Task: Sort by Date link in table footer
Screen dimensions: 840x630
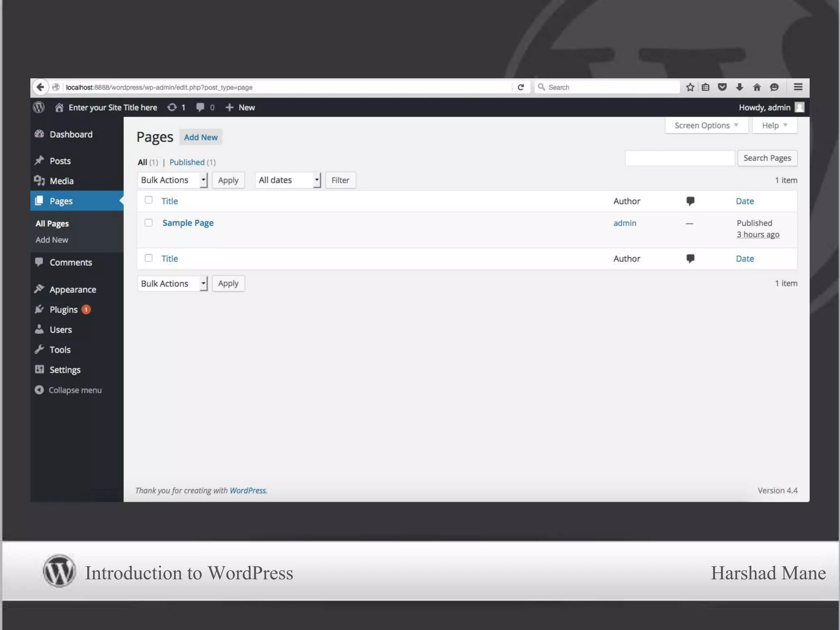Action: pos(744,259)
